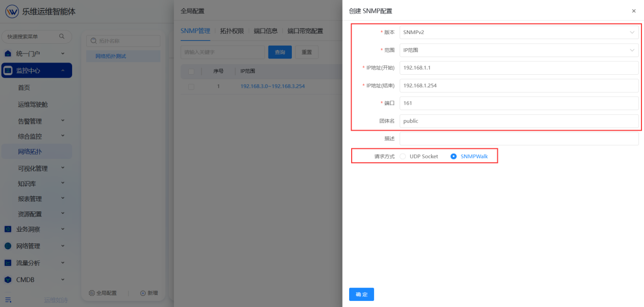Click the empty 描述 input field

click(519, 139)
